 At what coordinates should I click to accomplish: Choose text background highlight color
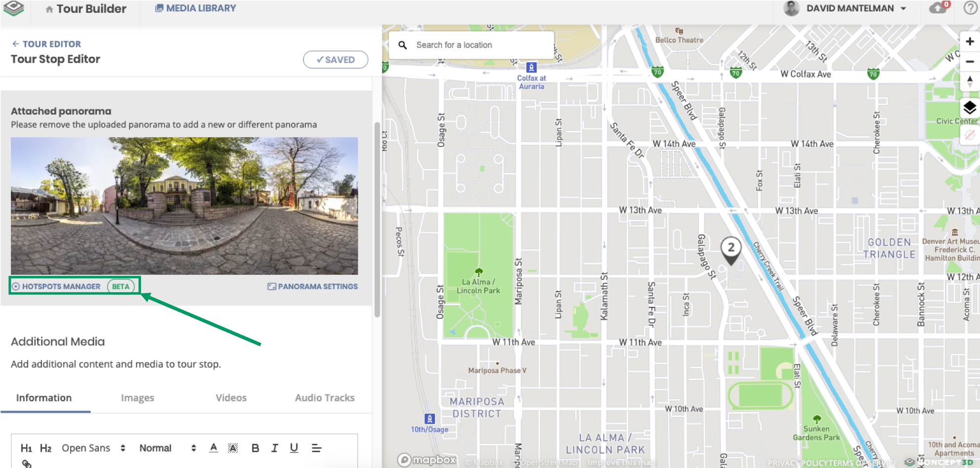(x=233, y=448)
